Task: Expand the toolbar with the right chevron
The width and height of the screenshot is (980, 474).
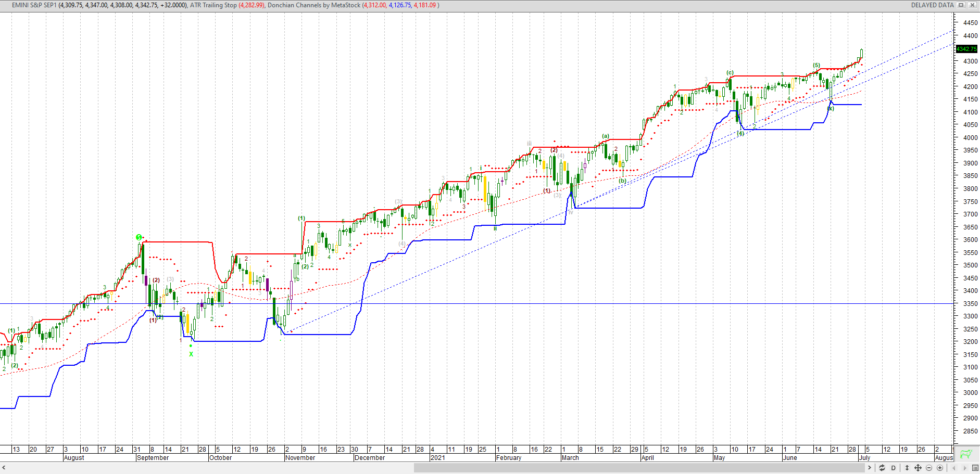Action: coord(870,468)
